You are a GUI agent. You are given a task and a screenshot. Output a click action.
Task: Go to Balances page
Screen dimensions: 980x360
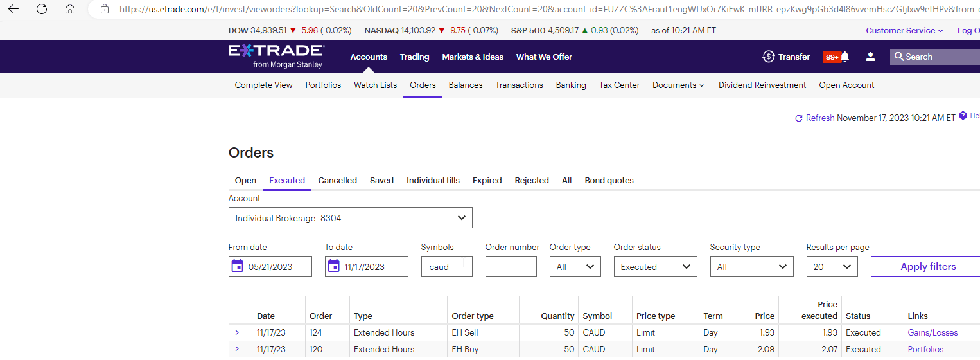[x=466, y=85]
